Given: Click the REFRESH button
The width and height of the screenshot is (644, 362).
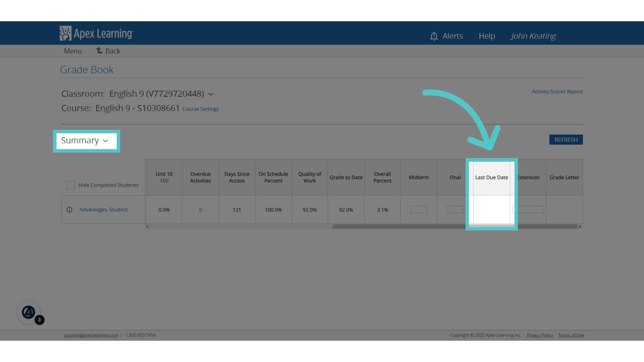Looking at the screenshot, I should 566,140.
